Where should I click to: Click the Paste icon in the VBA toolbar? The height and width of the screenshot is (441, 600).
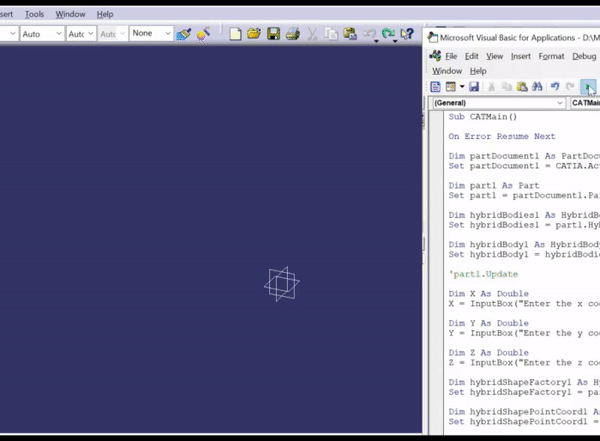click(522, 87)
